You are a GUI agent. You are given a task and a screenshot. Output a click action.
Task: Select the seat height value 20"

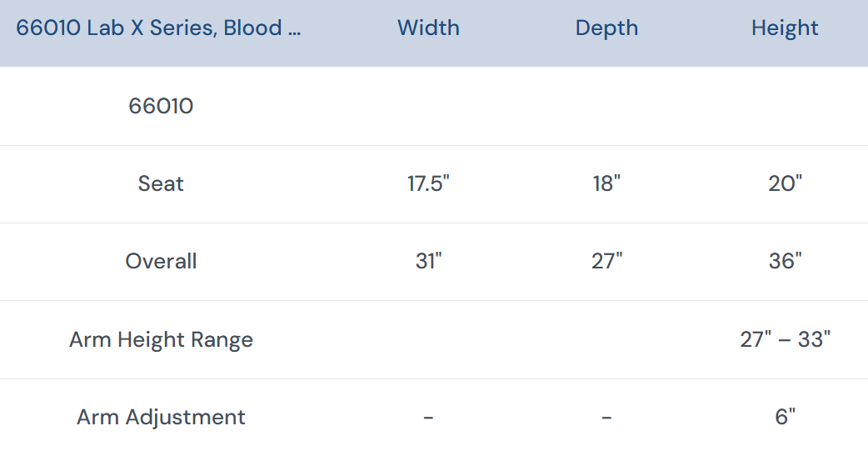click(x=785, y=183)
